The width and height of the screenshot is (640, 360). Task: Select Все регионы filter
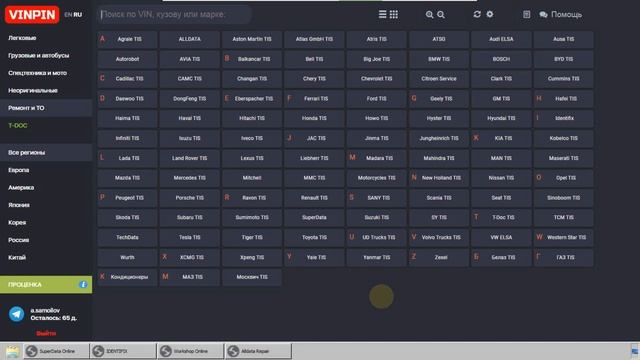click(46, 153)
